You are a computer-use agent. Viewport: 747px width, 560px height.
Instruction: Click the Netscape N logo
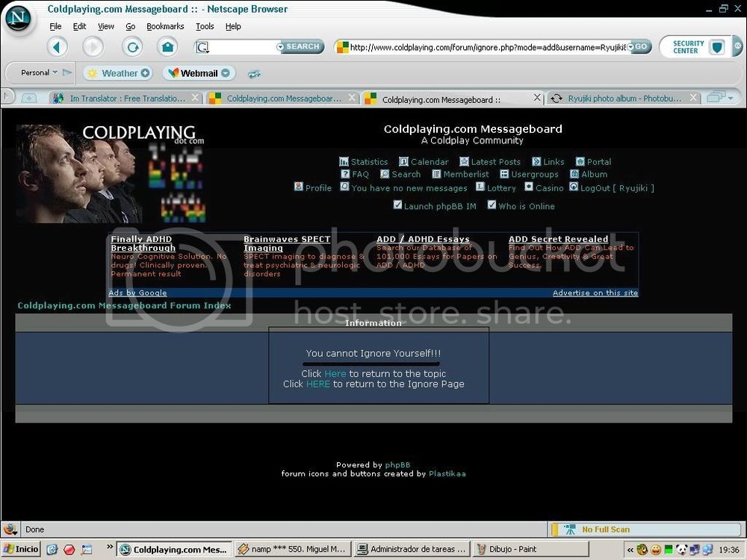tap(18, 18)
